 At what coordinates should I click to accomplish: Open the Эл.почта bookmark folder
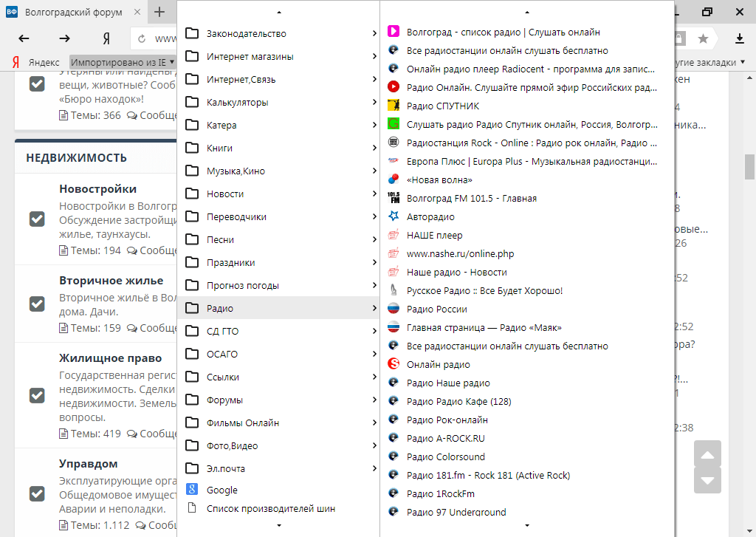(x=278, y=468)
